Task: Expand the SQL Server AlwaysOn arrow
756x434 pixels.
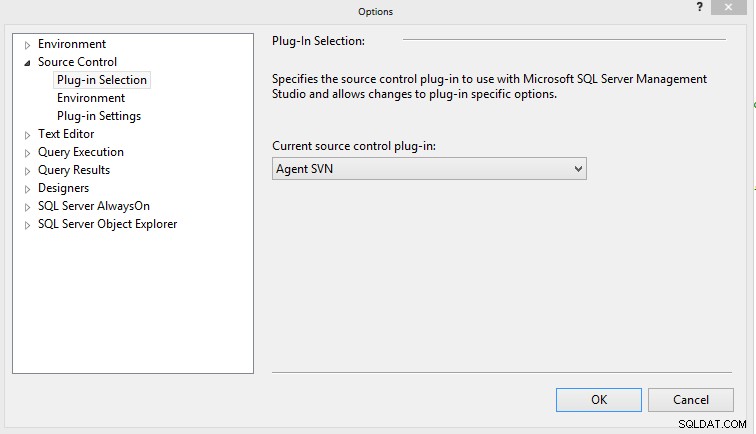Action: coord(27,207)
